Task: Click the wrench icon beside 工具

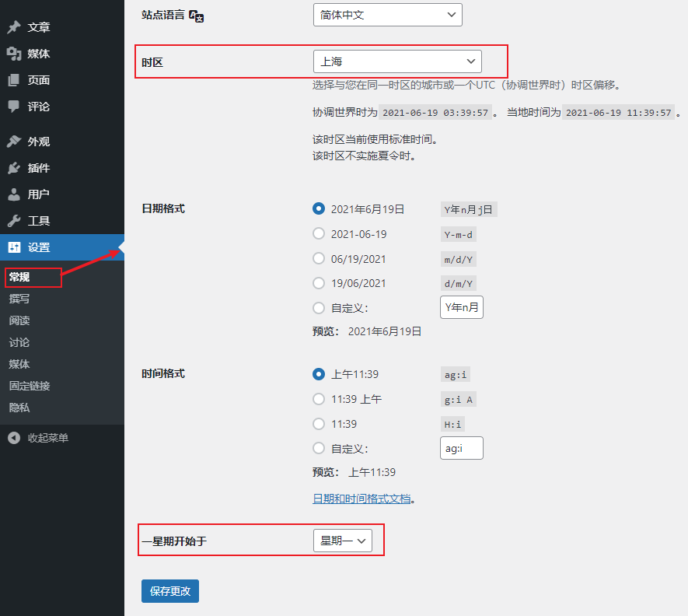Action: pos(14,220)
